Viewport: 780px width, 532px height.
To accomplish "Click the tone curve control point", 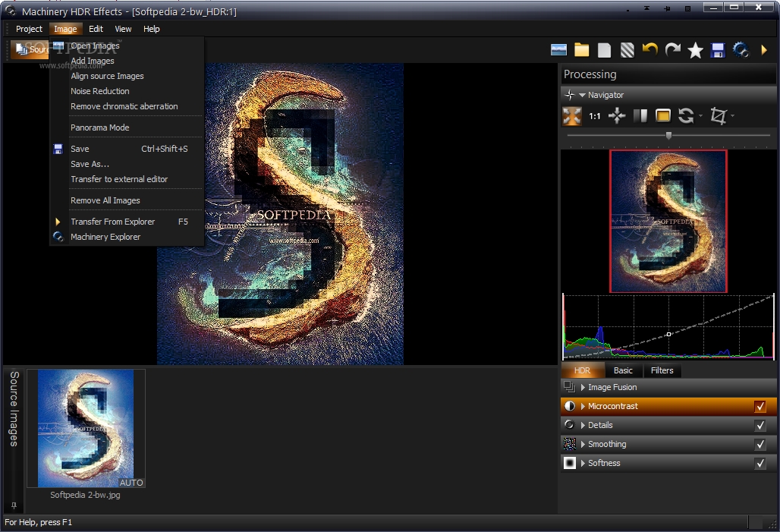I will point(668,334).
